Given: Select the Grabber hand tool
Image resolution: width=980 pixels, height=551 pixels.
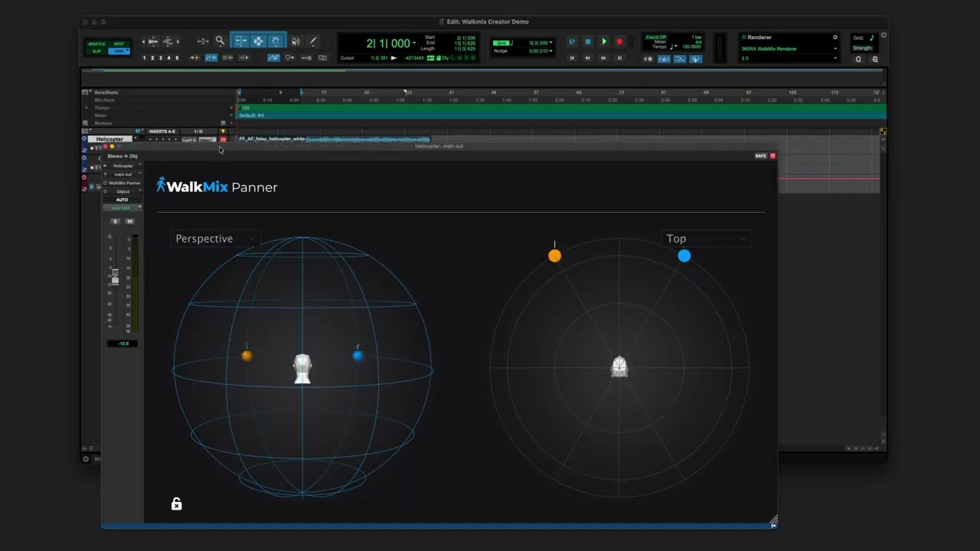Looking at the screenshot, I should pyautogui.click(x=276, y=41).
